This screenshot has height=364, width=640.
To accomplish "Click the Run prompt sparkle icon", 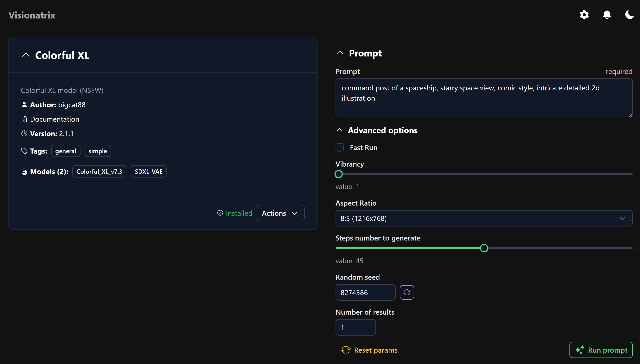I will pos(580,350).
